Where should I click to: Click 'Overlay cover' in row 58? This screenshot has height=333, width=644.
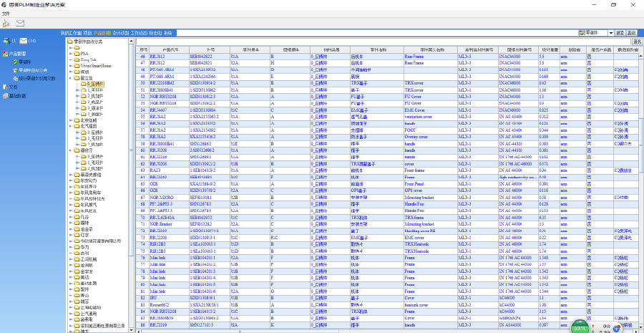[416, 137]
